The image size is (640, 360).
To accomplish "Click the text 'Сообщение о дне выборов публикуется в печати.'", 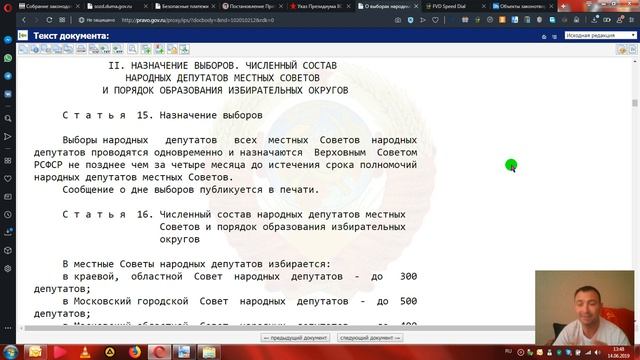I will [191, 190].
